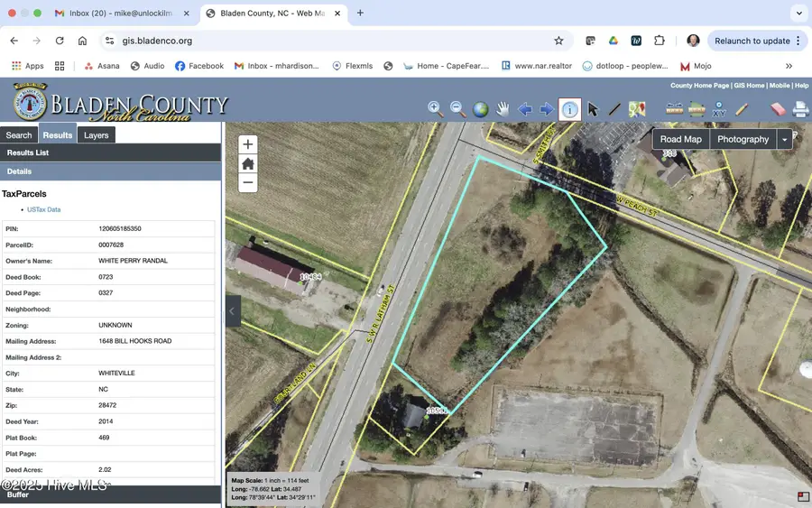Open GIS Home link
The width and height of the screenshot is (812, 508).
pyautogui.click(x=749, y=86)
